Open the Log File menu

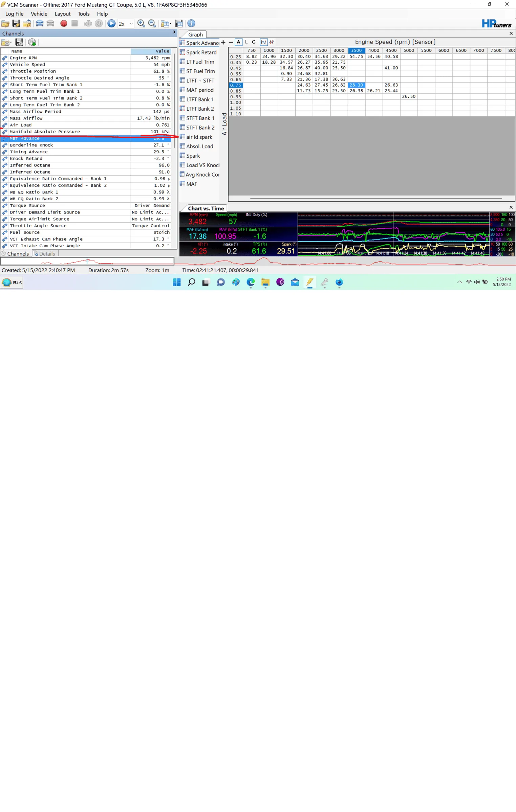(14, 14)
